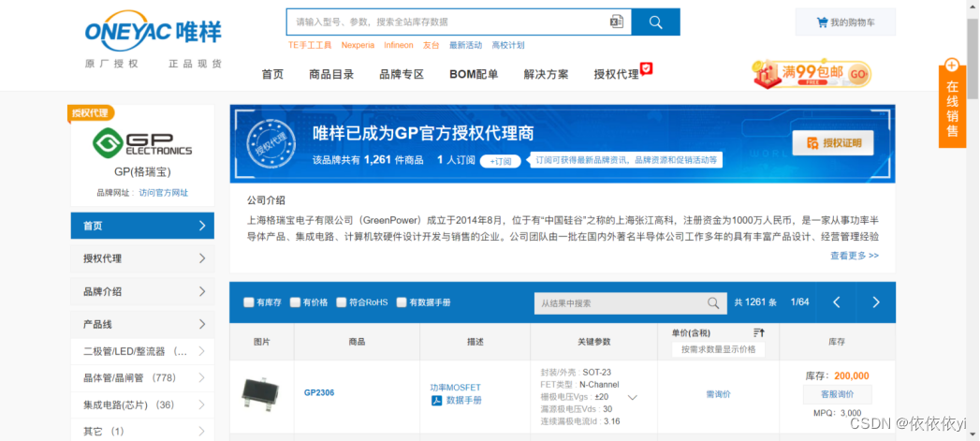Toggle the 有价格 checkbox

click(x=295, y=302)
